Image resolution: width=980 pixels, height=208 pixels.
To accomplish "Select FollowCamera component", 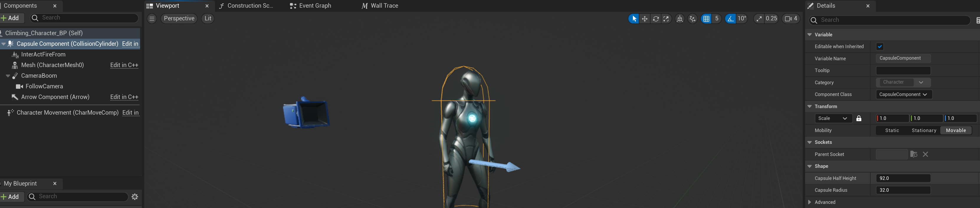I will tap(44, 87).
